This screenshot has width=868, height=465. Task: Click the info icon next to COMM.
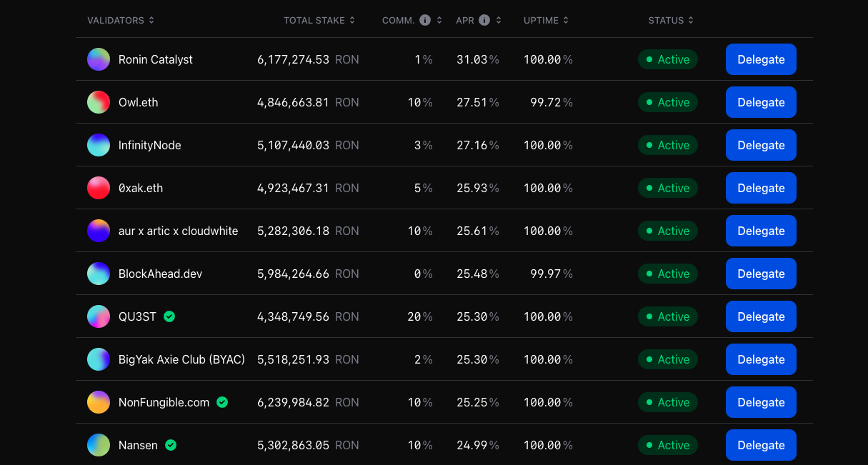[425, 20]
